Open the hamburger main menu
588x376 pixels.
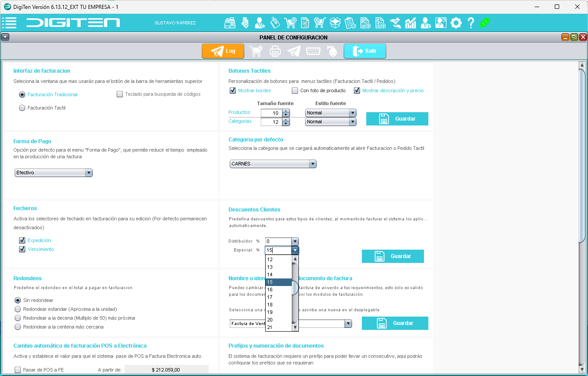tap(9, 23)
